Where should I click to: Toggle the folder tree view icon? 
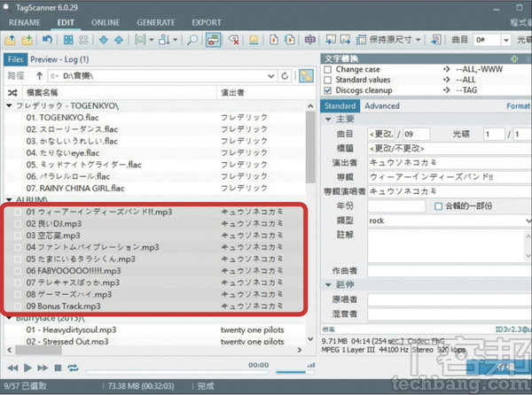(x=306, y=76)
